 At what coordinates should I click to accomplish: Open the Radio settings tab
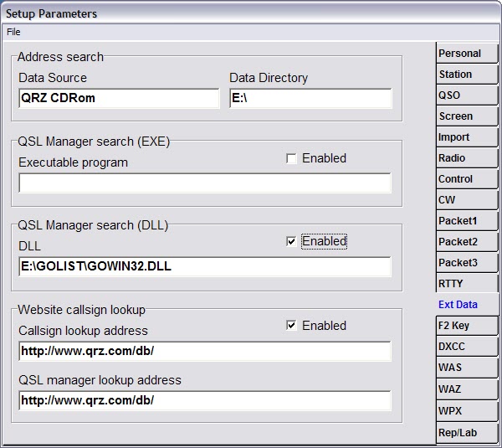point(467,157)
